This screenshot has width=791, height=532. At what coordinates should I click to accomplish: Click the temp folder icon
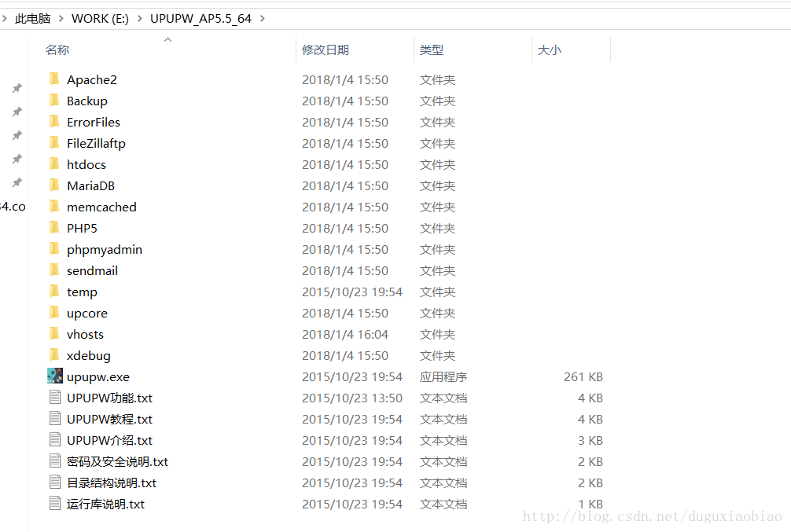(54, 291)
